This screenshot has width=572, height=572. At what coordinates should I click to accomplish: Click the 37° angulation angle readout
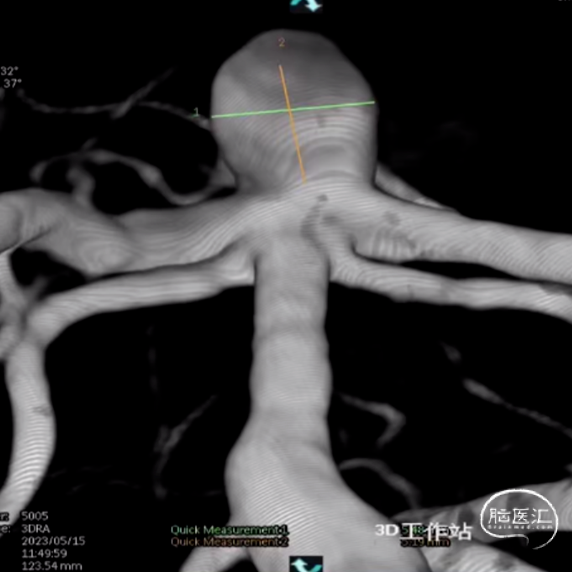point(12,84)
